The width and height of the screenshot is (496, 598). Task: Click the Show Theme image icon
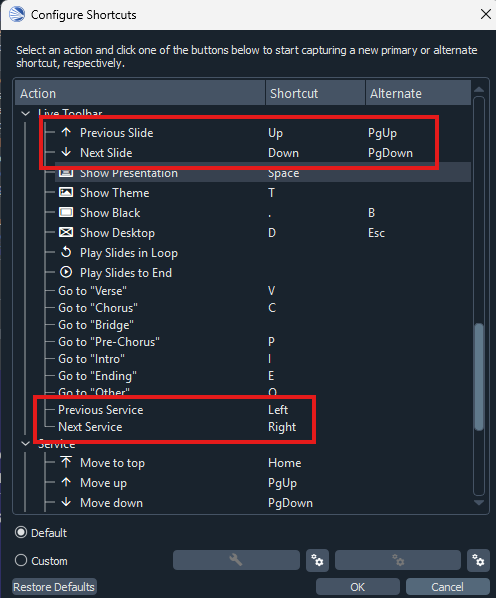(66, 192)
